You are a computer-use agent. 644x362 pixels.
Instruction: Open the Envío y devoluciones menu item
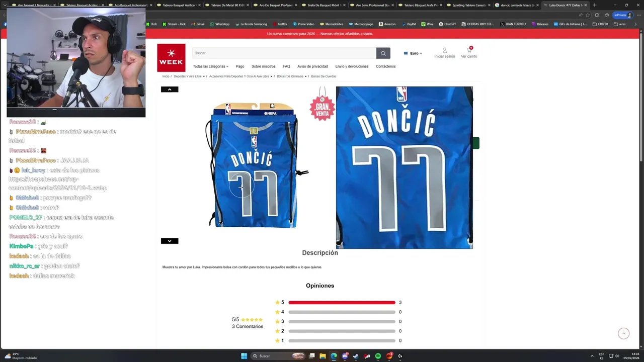[x=352, y=66]
